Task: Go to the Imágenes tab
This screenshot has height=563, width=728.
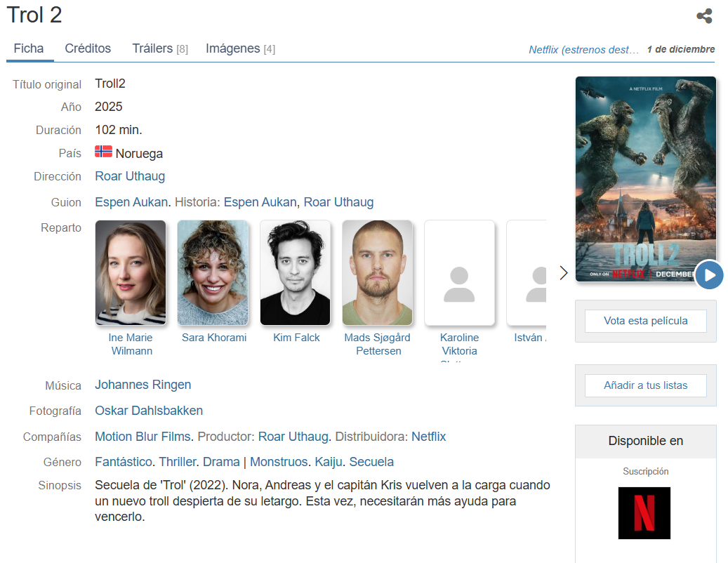Action: click(x=239, y=48)
